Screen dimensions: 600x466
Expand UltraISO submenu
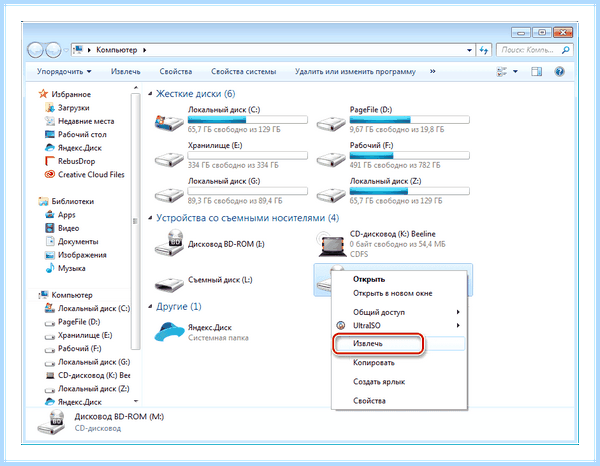(x=399, y=326)
